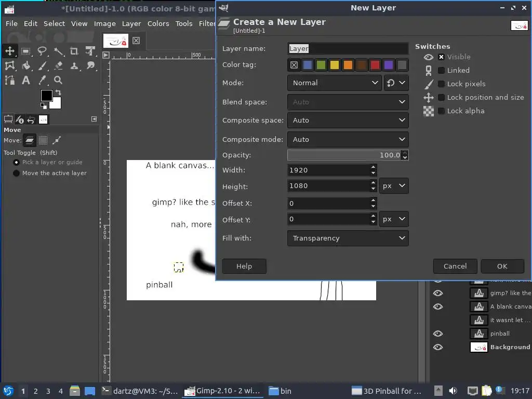Open the Layer menu

(131, 24)
